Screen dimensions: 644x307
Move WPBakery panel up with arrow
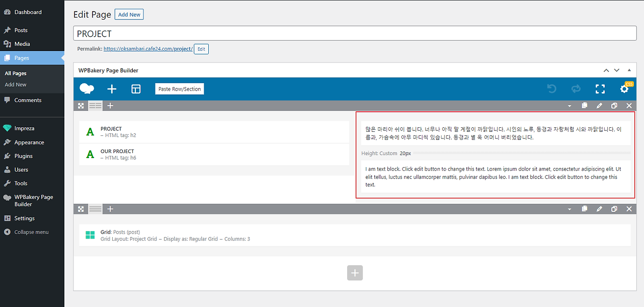(606, 70)
